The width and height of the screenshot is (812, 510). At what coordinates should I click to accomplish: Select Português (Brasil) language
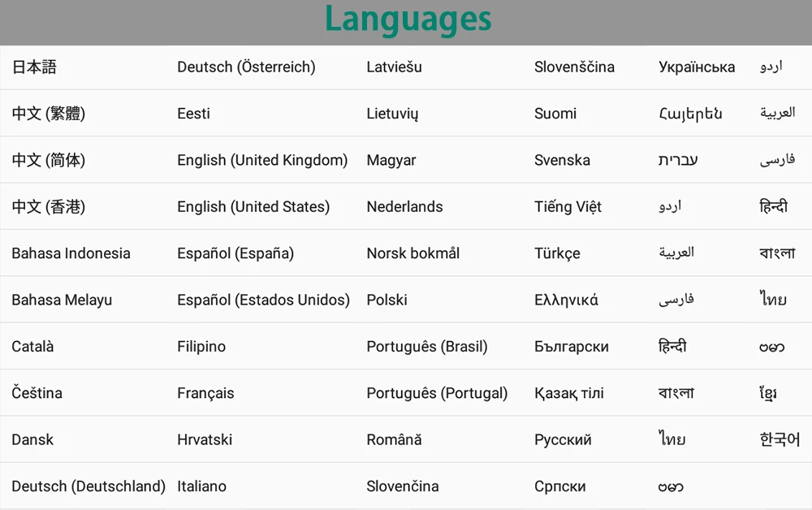pyautogui.click(x=427, y=347)
